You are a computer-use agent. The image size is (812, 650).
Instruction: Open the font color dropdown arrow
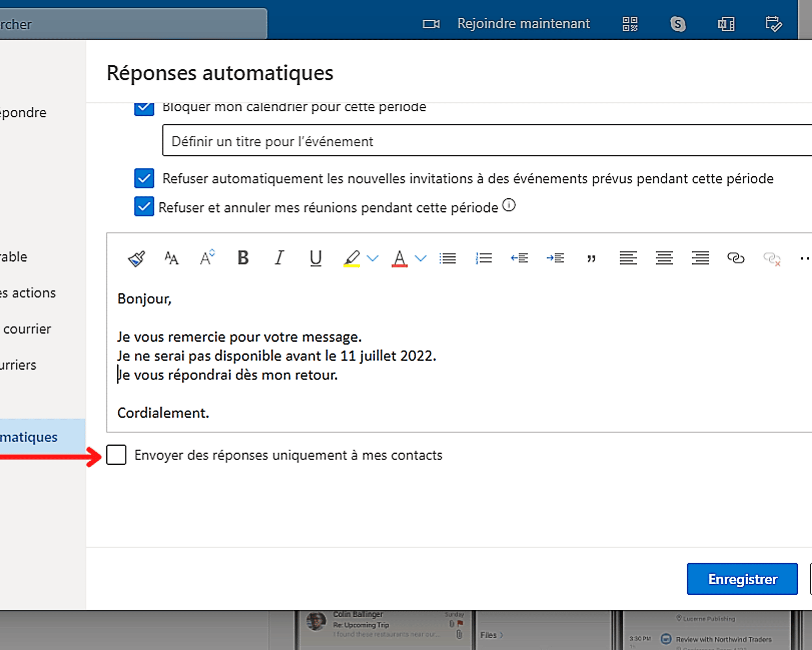421,258
